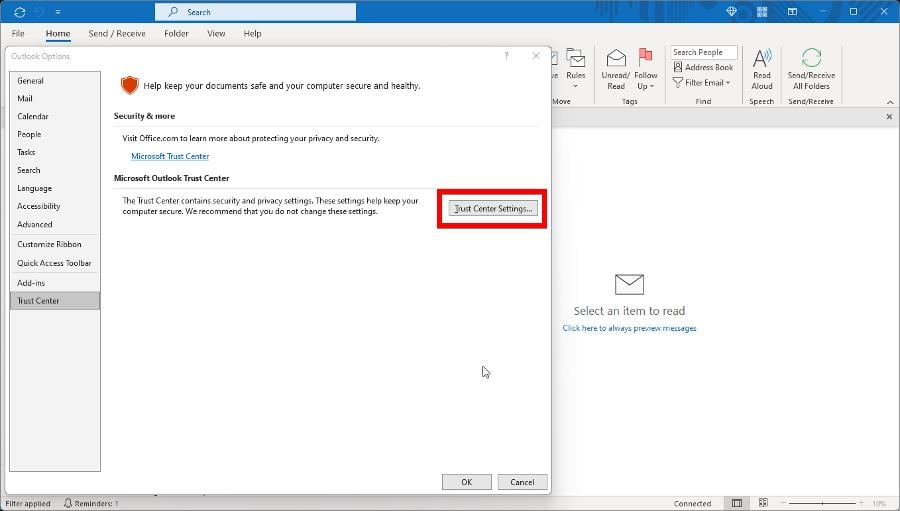The height and width of the screenshot is (511, 900).
Task: Click 'Filter applied' in status bar
Action: click(28, 504)
